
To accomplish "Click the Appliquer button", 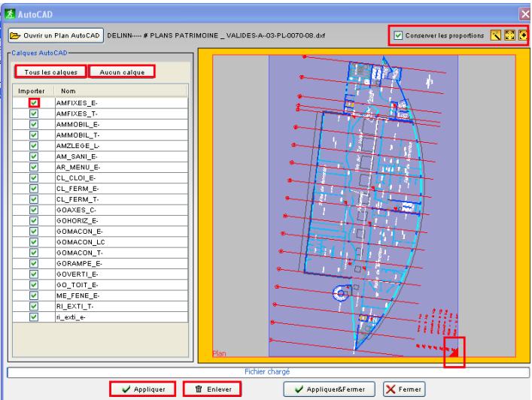I will (142, 389).
